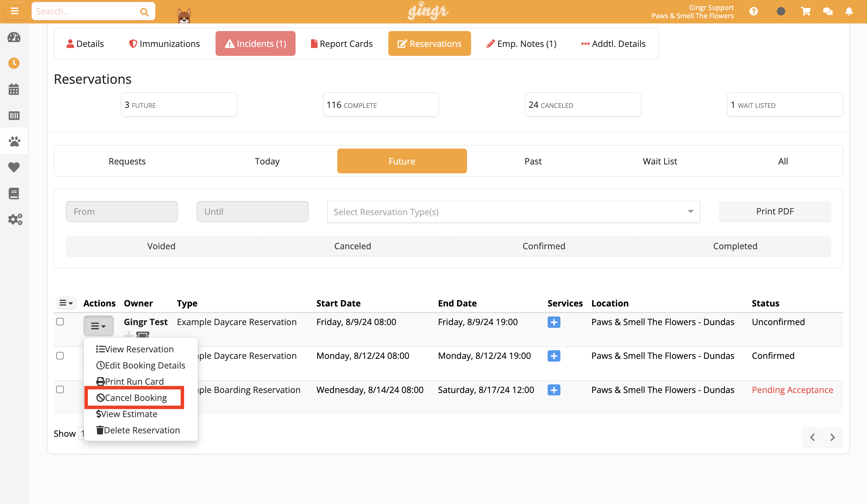This screenshot has width=867, height=504.
Task: Click the Print PDF button
Action: pos(775,211)
